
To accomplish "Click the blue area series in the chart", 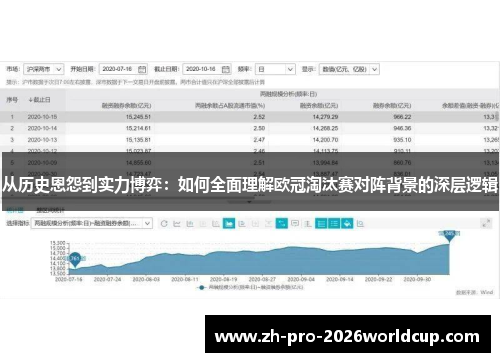I will 260,263.
